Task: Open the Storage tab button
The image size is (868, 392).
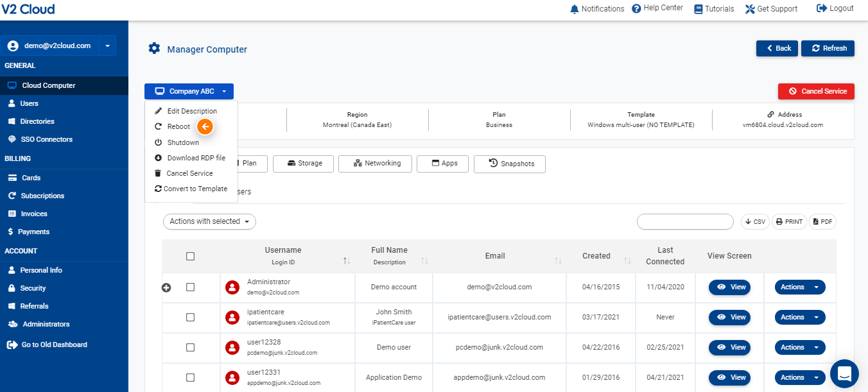Action: [x=303, y=164]
